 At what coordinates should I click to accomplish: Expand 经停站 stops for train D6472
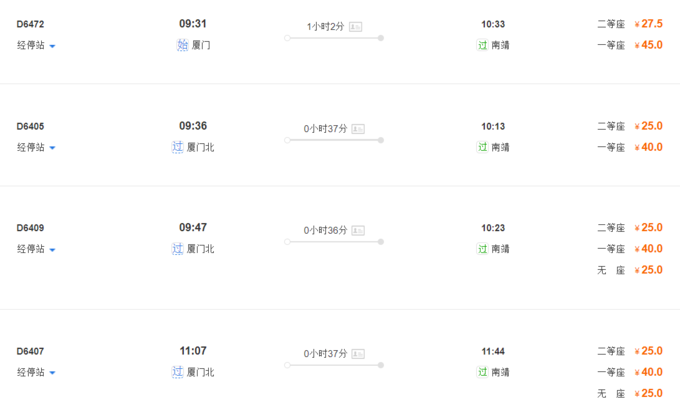(36, 45)
